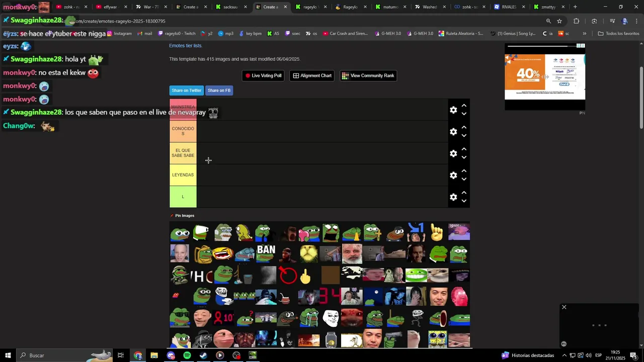Share tier list on Twitter
This screenshot has height=362, width=644.
pos(187,90)
